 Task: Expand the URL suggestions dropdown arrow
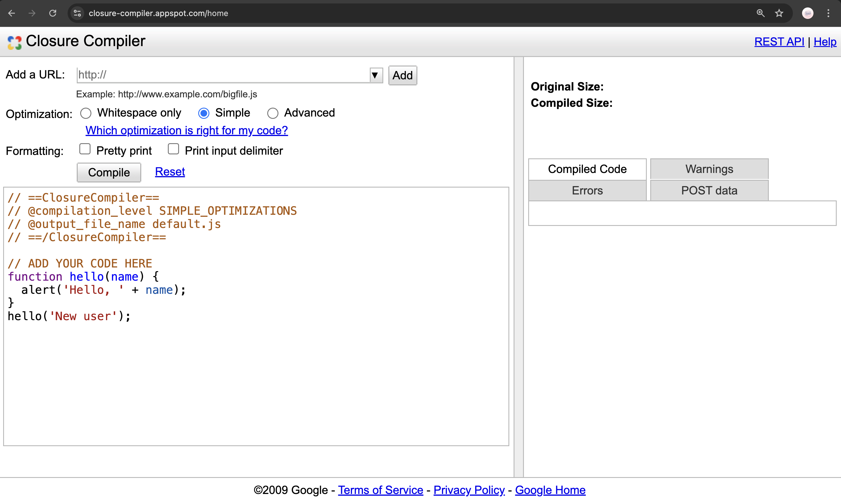[x=375, y=75]
